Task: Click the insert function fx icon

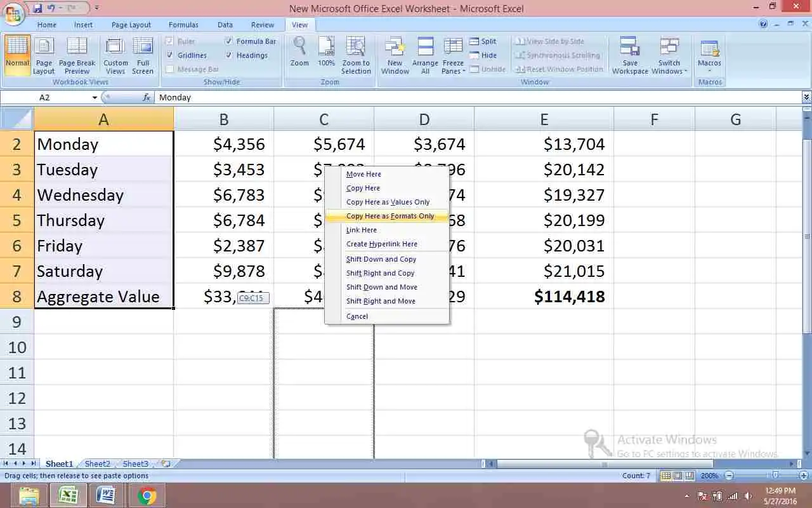Action: (147, 97)
